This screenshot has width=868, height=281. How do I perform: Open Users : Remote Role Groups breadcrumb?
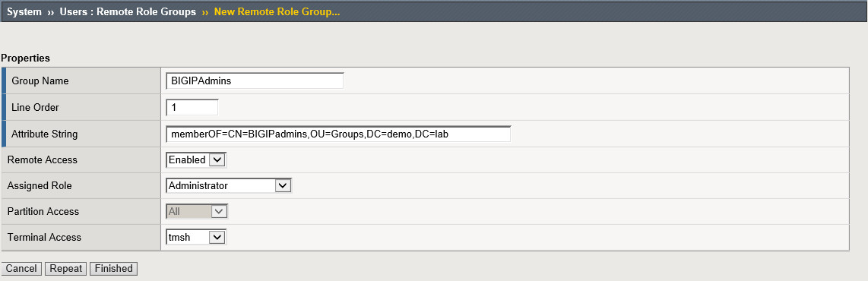click(128, 12)
